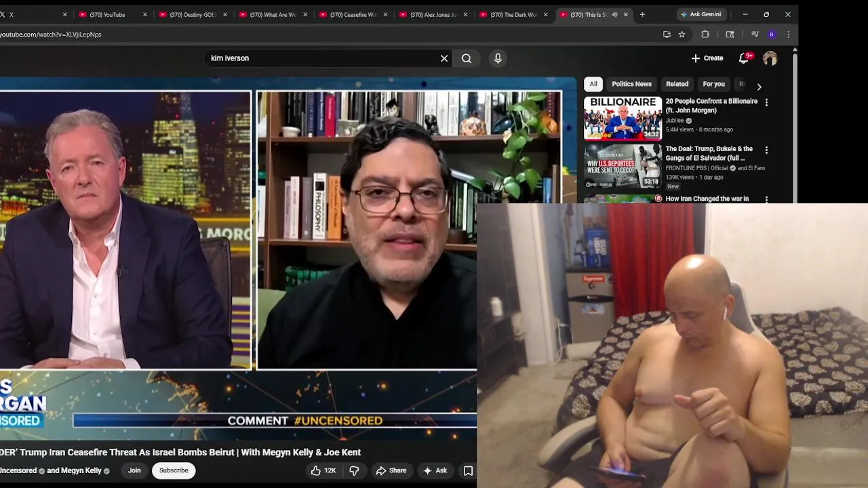Like the video with thumbs up
The image size is (868, 488).
pos(323,470)
